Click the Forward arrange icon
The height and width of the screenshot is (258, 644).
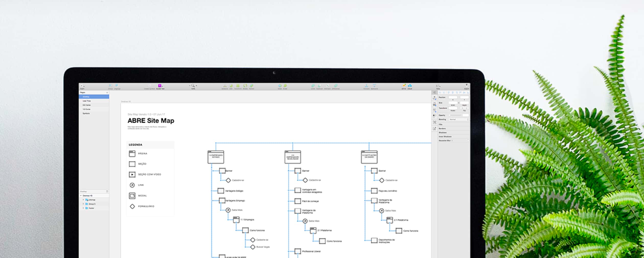(366, 86)
